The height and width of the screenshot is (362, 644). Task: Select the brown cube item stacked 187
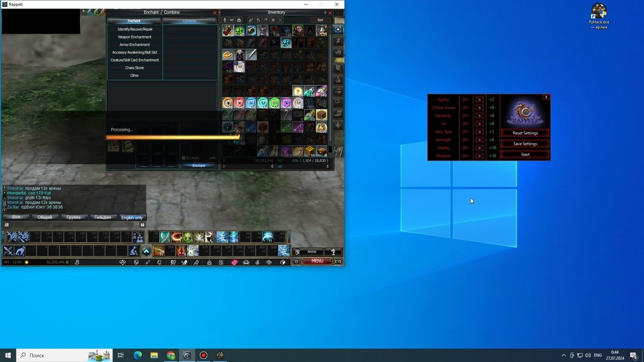(x=321, y=115)
